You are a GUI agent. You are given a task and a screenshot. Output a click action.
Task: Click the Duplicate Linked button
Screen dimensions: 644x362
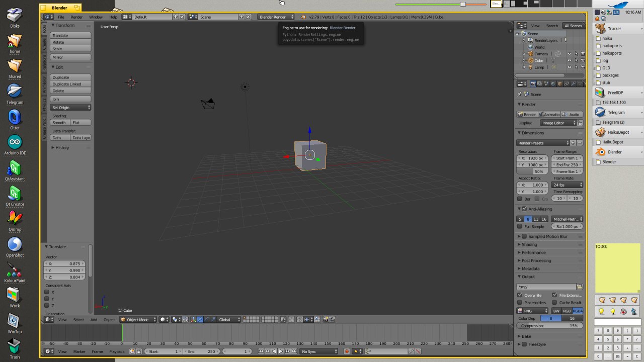pos(71,84)
